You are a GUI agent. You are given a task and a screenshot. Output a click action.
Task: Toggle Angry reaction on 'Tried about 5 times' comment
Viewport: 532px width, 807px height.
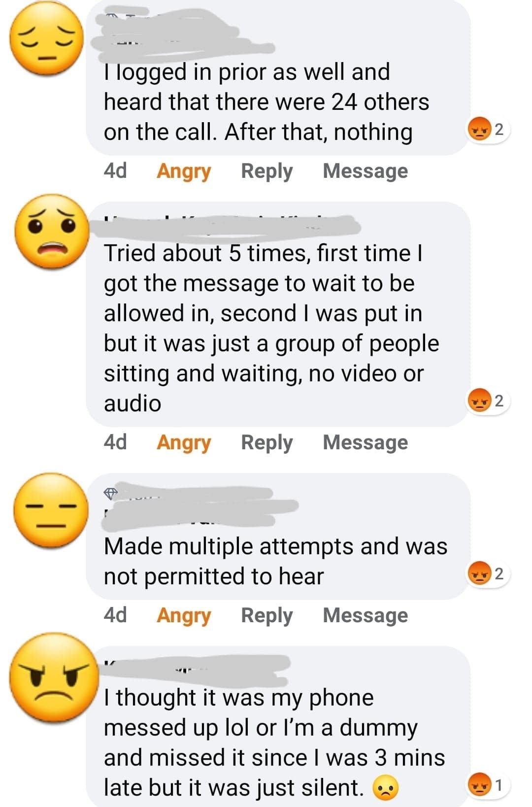coord(184,442)
